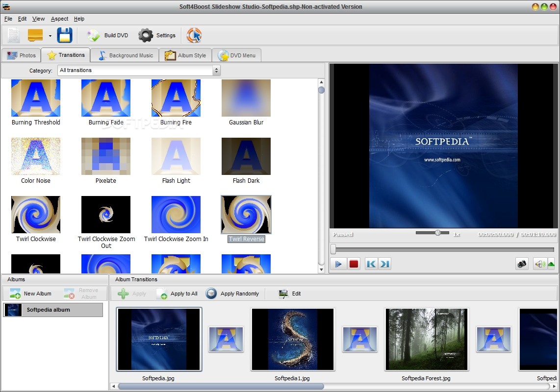The image size is (560, 392).
Task: Save the project with floppy disk icon
Action: pos(65,35)
